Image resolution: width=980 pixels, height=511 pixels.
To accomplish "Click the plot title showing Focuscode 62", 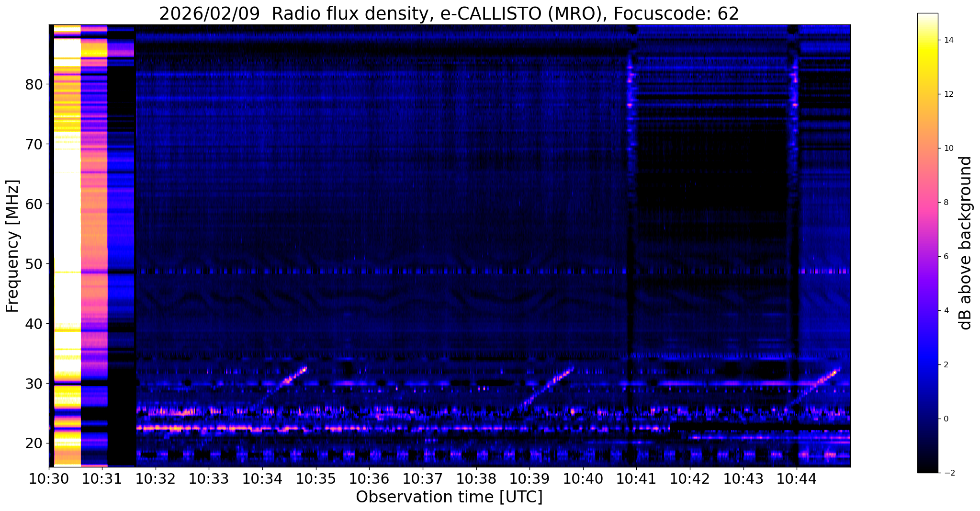I will (x=449, y=13).
